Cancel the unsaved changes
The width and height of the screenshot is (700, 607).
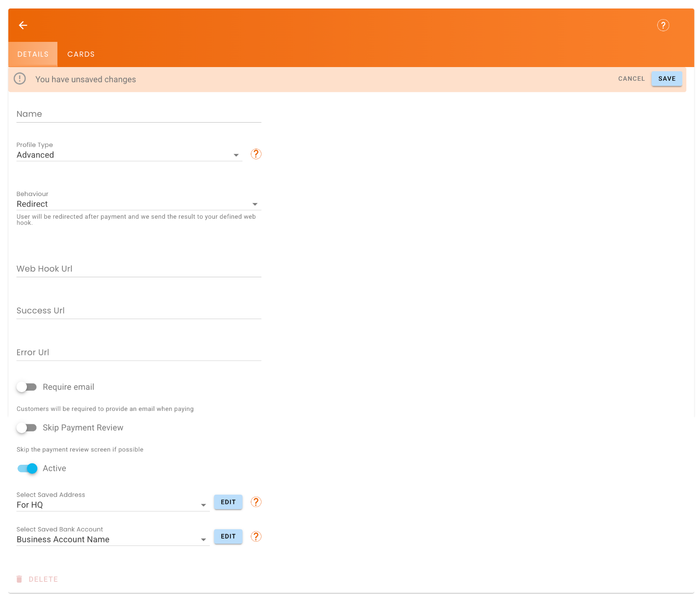pos(631,79)
